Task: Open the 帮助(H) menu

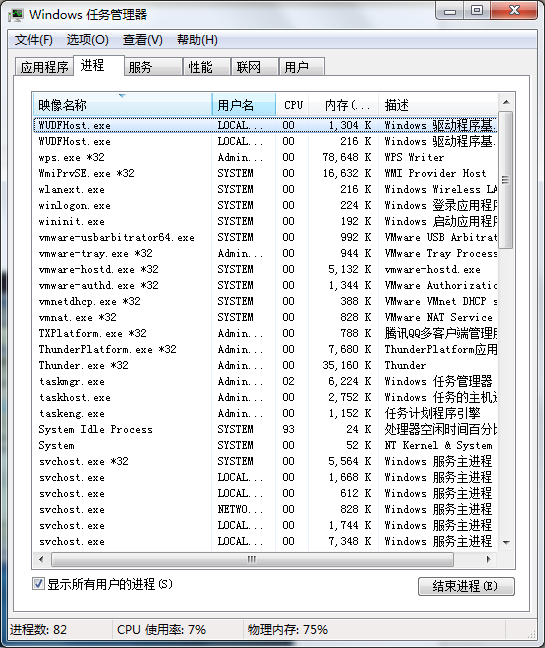Action: [197, 40]
